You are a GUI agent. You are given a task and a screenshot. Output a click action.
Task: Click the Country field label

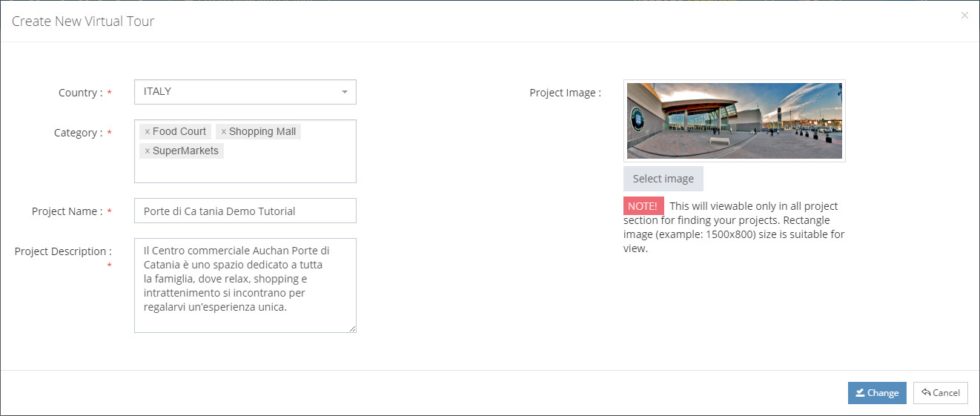[81, 93]
